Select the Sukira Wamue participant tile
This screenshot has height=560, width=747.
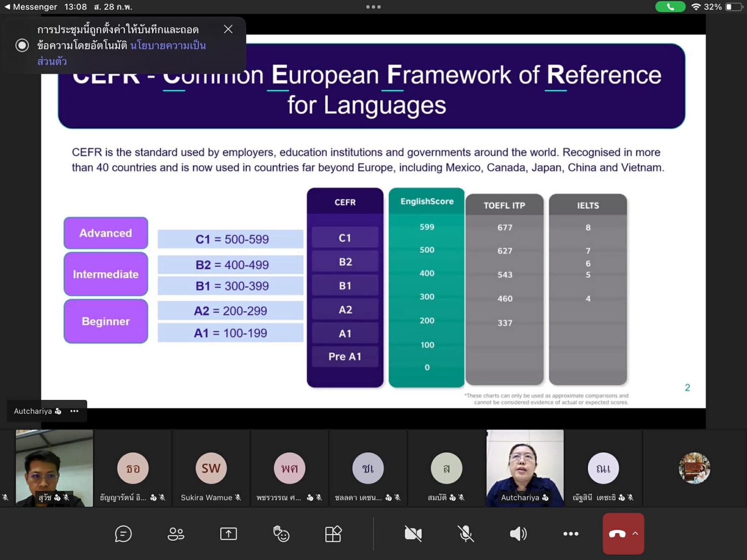click(x=211, y=469)
